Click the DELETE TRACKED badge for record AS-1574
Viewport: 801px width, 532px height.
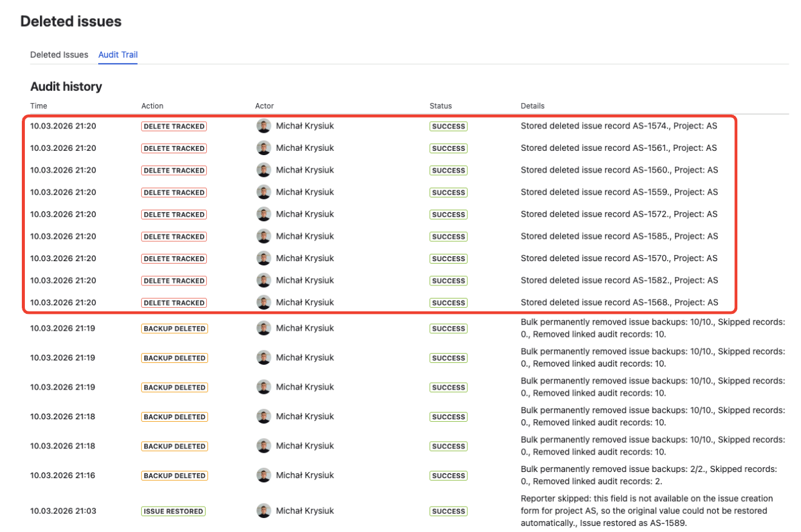click(174, 126)
